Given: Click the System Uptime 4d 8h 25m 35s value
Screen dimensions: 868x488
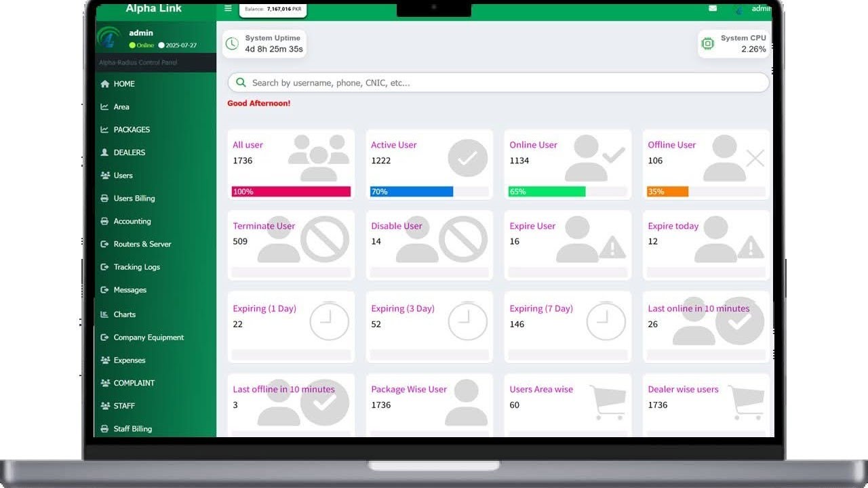Looking at the screenshot, I should [274, 49].
